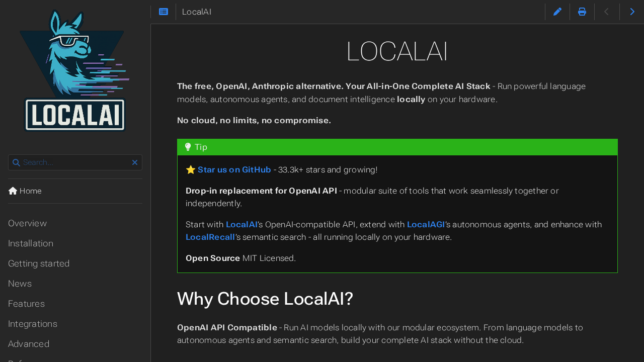Go to next page with right arrow
The width and height of the screenshot is (644, 362).
point(632,11)
